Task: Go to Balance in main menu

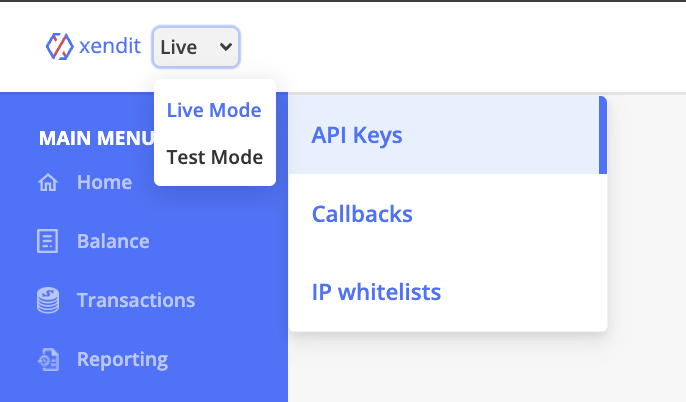Action: [113, 241]
